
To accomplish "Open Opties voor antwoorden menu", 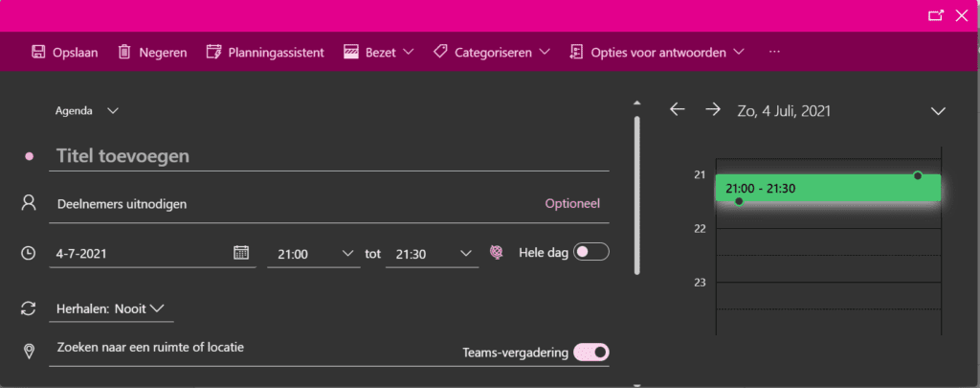I will point(657,52).
